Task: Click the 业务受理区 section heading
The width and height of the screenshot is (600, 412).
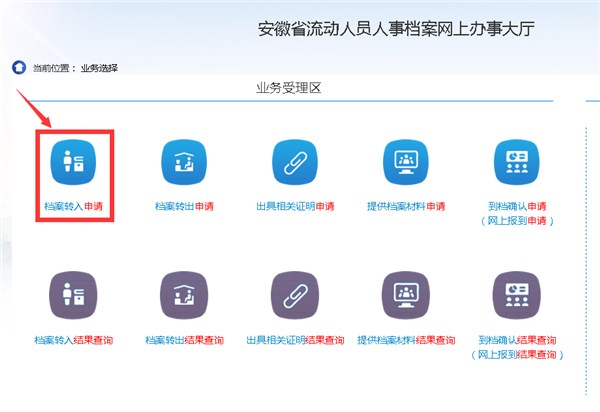Action: [289, 88]
